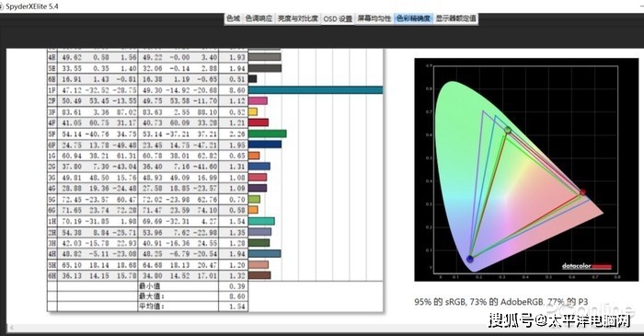Click the green primary point on gamut chart
Screen dimensions: 644x336
pyautogui.click(x=508, y=130)
